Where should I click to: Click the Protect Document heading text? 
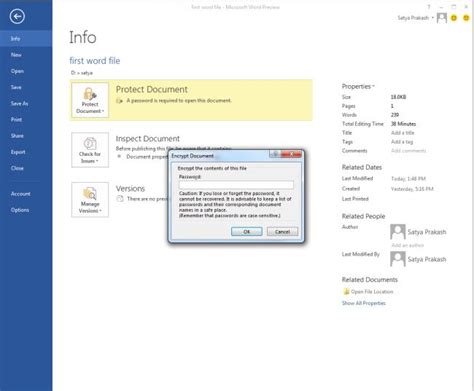(152, 89)
